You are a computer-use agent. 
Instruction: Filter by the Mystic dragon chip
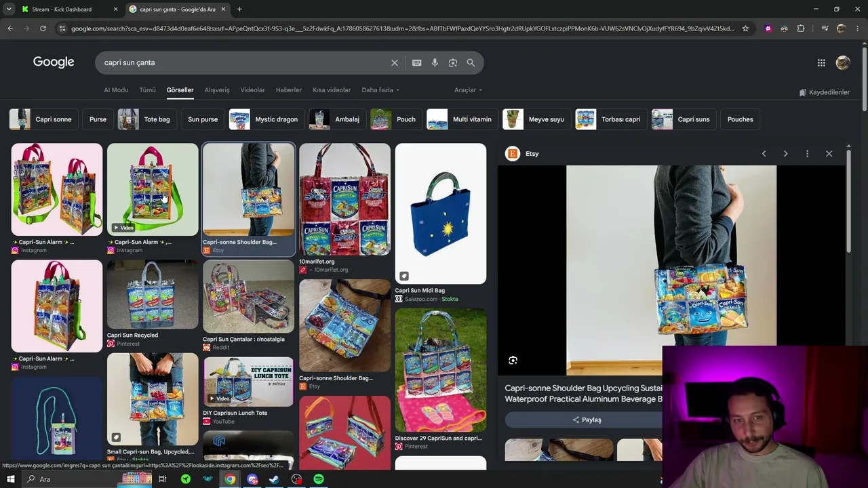(x=267, y=119)
